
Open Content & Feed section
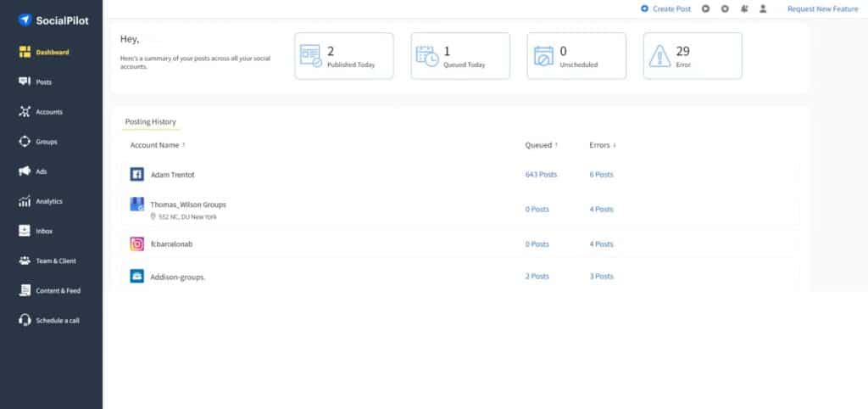tap(58, 291)
